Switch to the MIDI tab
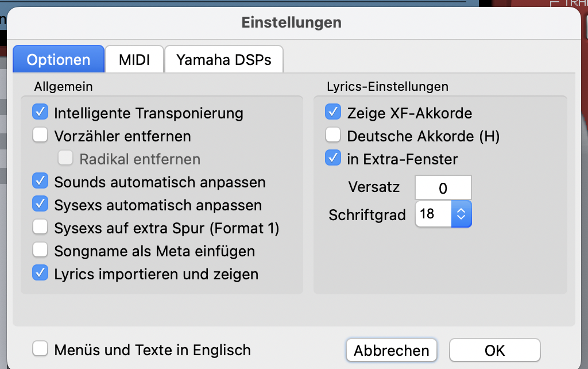Image resolution: width=588 pixels, height=369 pixels. (x=134, y=60)
